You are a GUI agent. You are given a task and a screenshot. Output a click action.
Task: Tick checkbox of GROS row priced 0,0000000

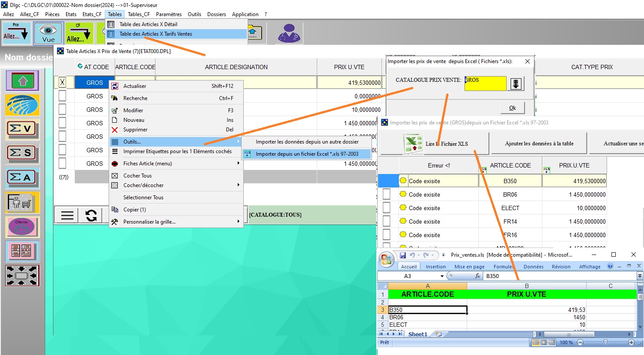click(x=63, y=96)
